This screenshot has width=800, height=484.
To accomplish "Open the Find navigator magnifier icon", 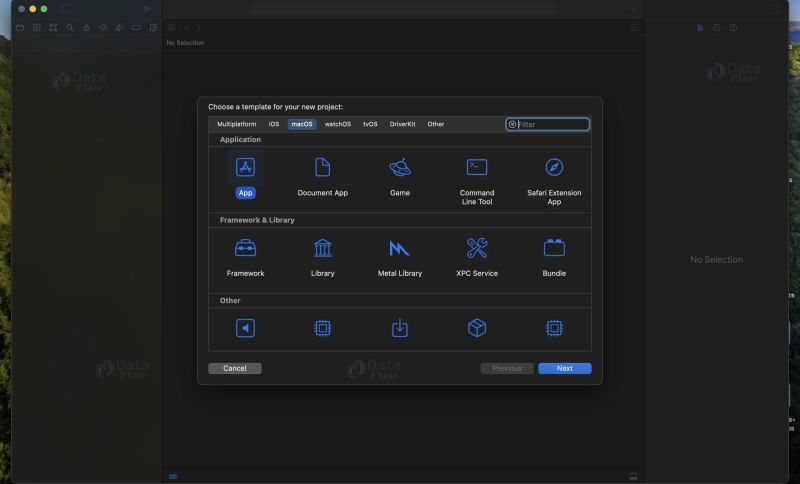I will tap(70, 28).
